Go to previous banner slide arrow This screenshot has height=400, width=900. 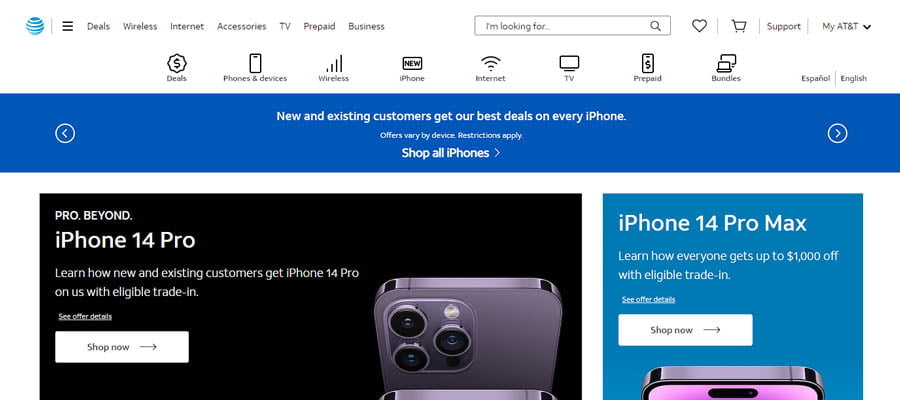click(x=65, y=134)
